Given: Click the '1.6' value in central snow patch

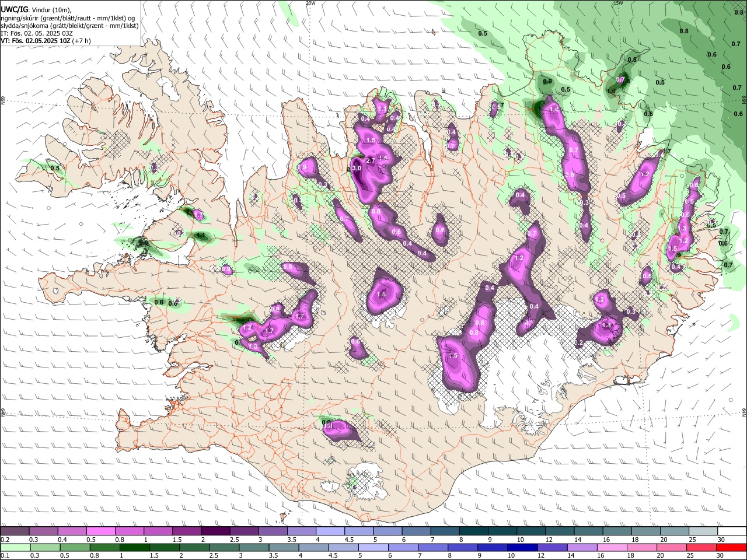Looking at the screenshot, I should coord(382,295).
